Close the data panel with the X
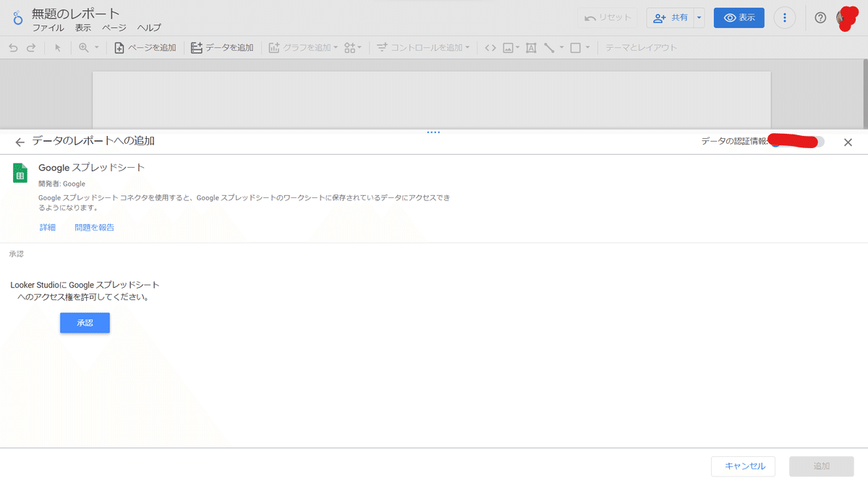868x488 pixels. point(848,142)
